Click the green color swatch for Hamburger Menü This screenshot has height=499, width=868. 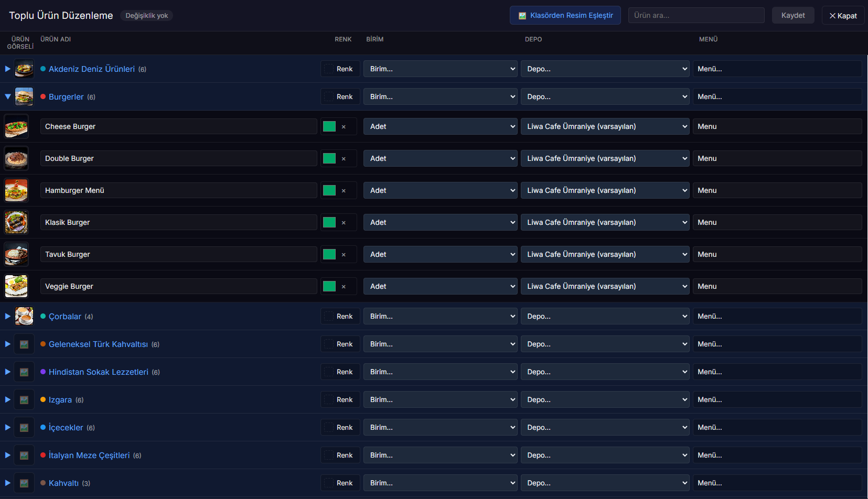coord(329,191)
